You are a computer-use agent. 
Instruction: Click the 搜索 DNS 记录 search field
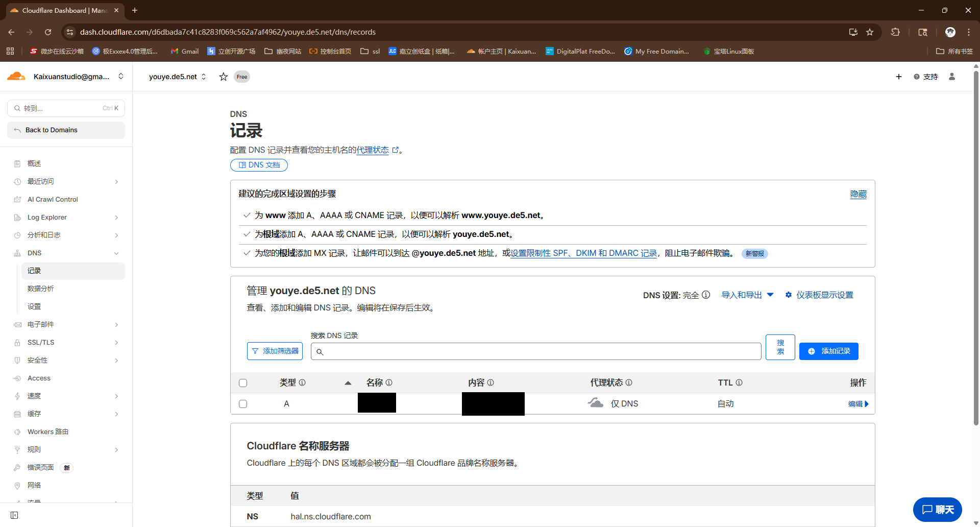(536, 351)
